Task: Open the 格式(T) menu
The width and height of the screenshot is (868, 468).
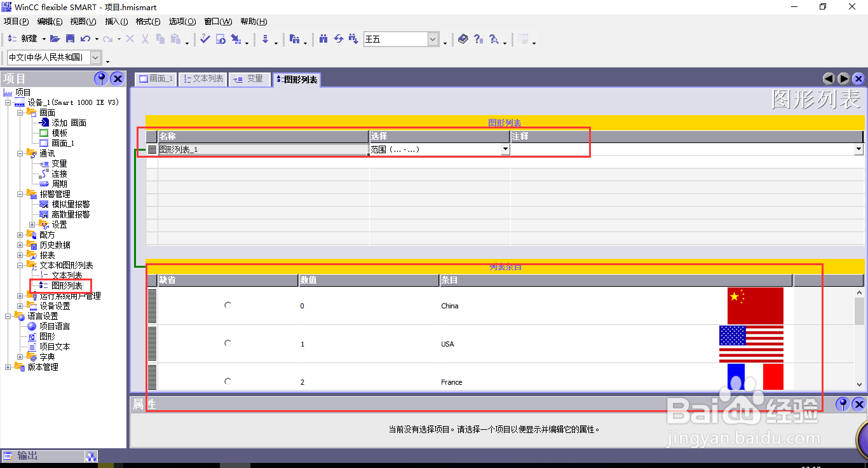Action: click(x=148, y=21)
